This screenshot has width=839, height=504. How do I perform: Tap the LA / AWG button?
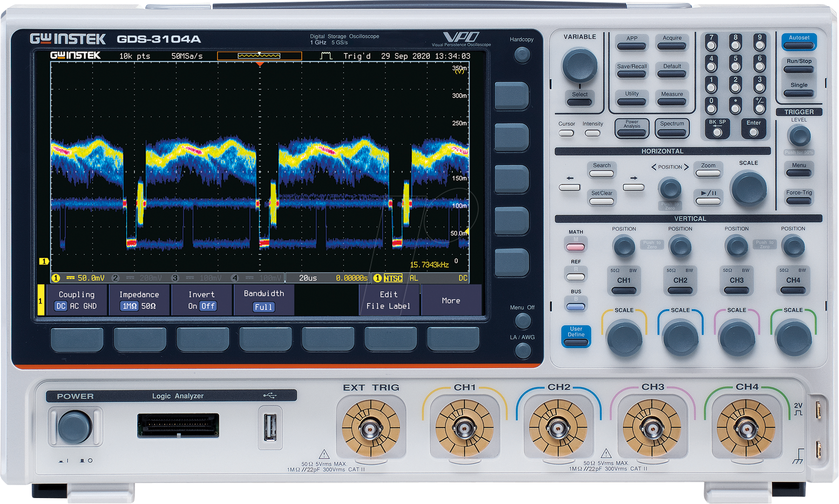522,351
